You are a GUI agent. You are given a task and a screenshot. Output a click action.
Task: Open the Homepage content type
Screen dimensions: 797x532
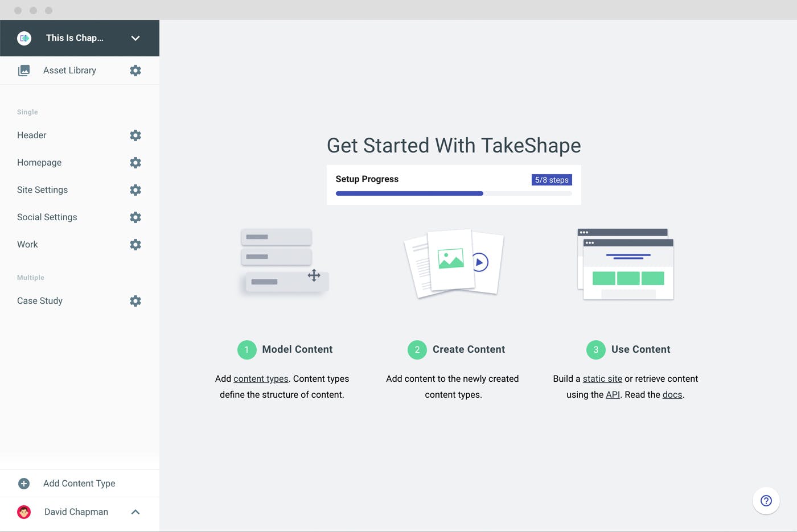[39, 163]
